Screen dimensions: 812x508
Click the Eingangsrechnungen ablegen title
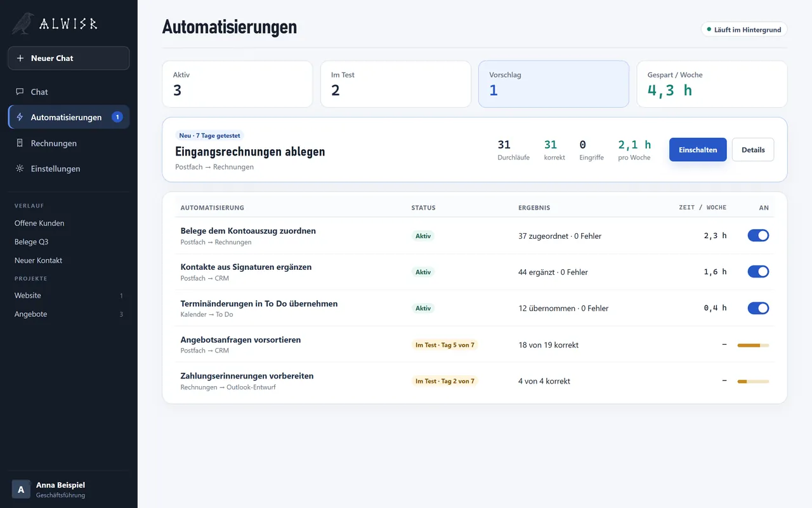tap(250, 152)
